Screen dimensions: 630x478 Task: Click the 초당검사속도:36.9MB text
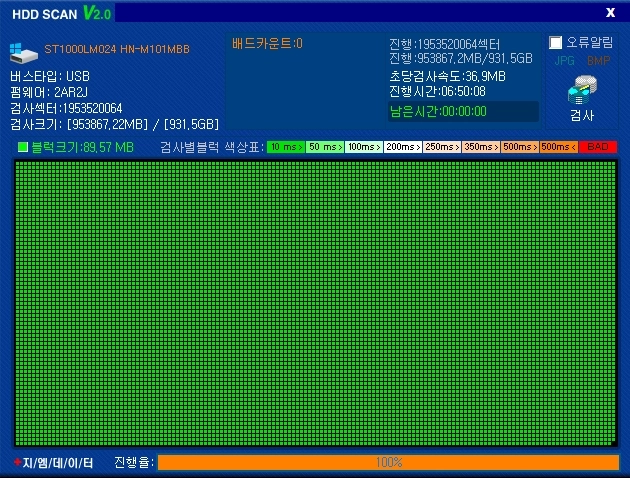click(447, 76)
